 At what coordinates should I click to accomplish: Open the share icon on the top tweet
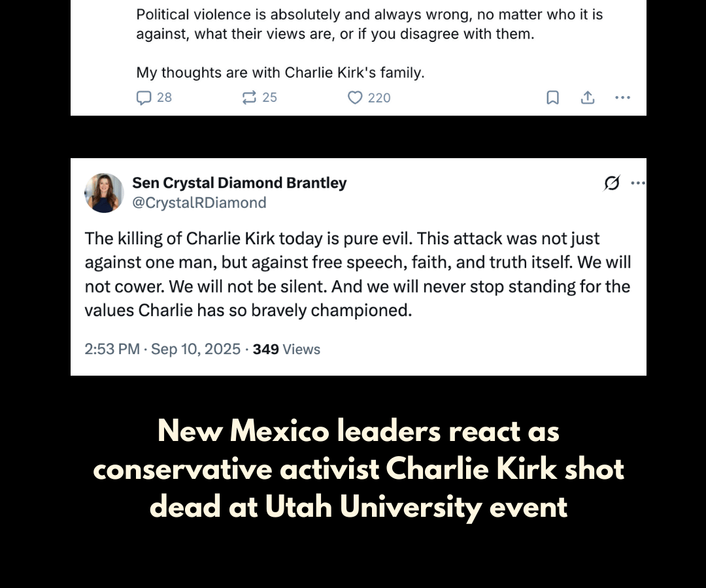(588, 97)
